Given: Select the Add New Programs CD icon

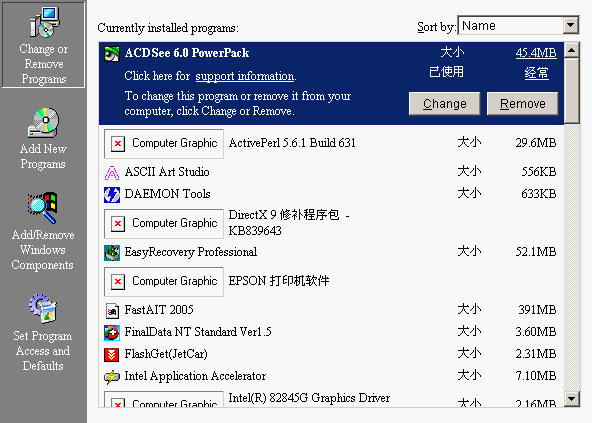Looking at the screenshot, I should 43,123.
